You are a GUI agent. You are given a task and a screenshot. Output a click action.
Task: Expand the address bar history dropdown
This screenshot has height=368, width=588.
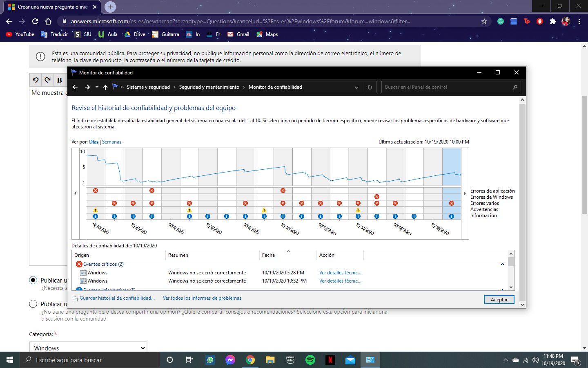coord(356,87)
